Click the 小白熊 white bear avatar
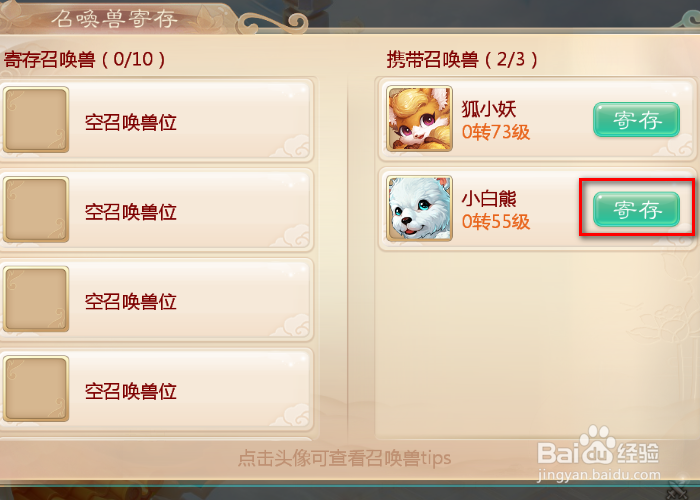The image size is (700, 500). [x=419, y=208]
